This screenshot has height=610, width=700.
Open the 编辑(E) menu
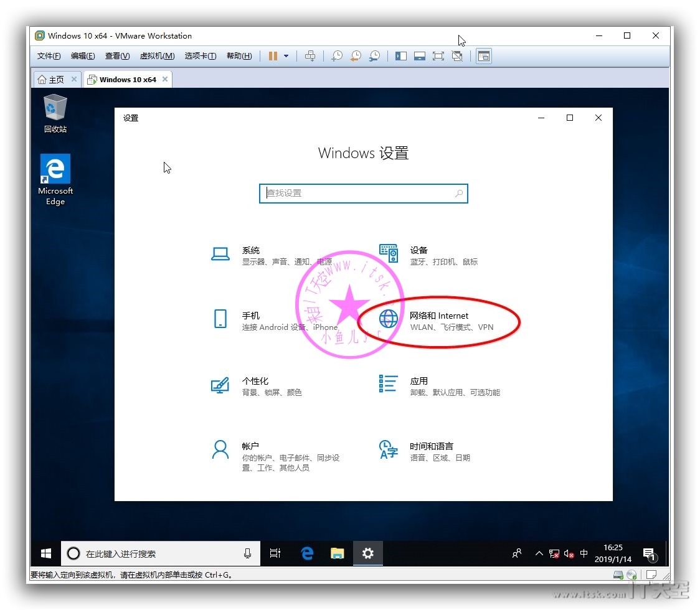point(83,56)
